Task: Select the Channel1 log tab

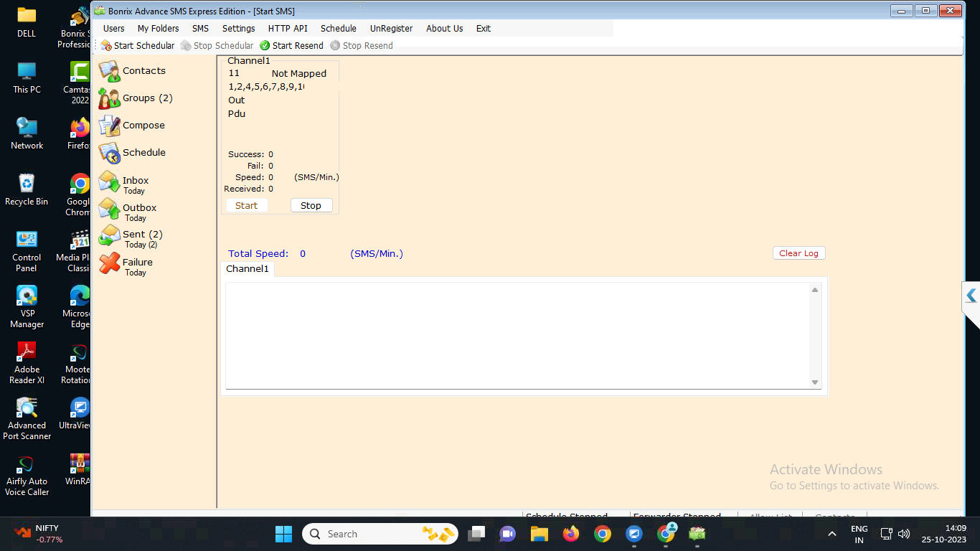Action: tap(248, 269)
